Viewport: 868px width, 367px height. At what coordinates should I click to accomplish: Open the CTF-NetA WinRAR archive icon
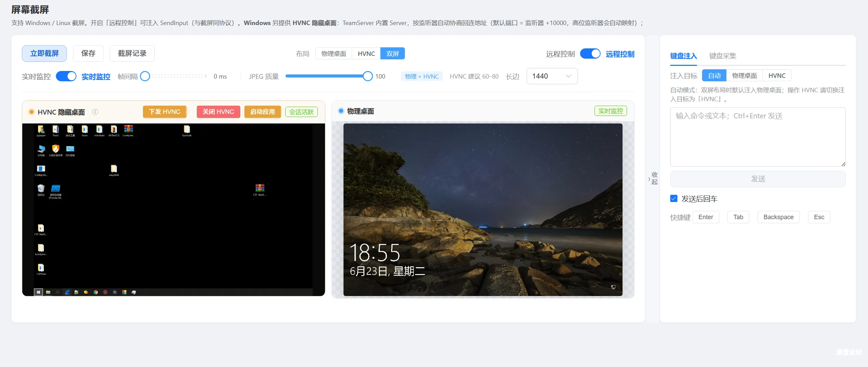(260, 190)
